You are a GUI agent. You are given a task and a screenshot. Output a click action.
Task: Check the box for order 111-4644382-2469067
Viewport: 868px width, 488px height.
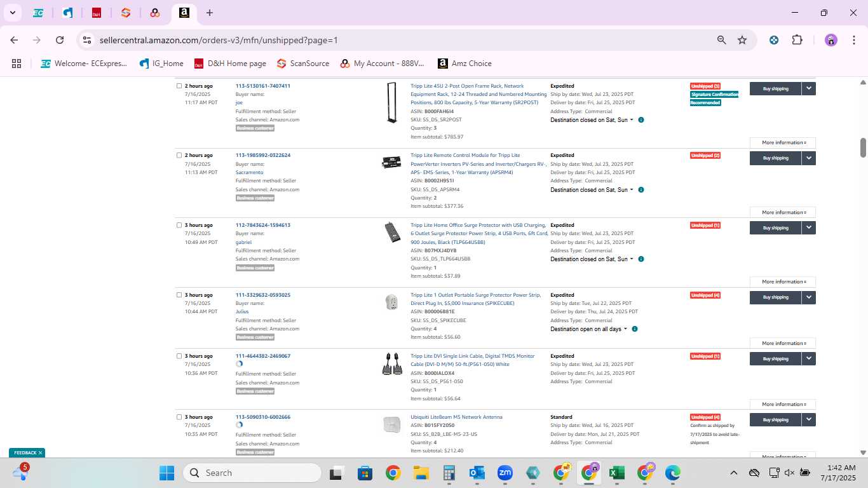point(179,356)
